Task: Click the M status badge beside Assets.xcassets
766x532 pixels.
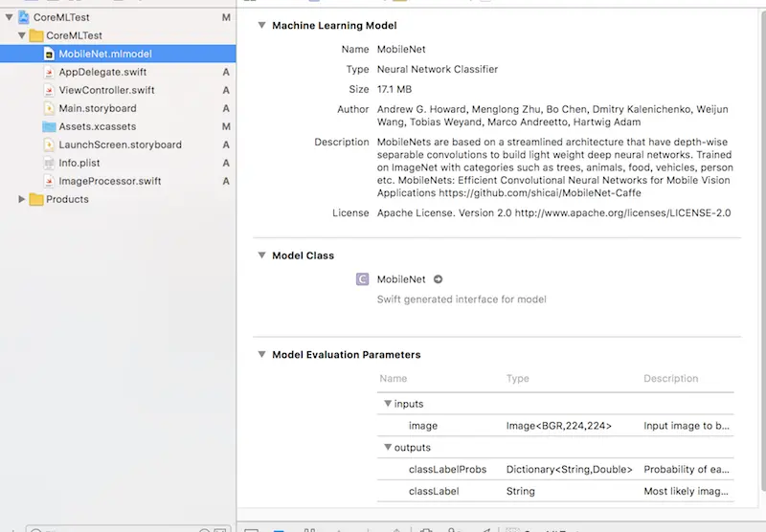Action: (226, 126)
